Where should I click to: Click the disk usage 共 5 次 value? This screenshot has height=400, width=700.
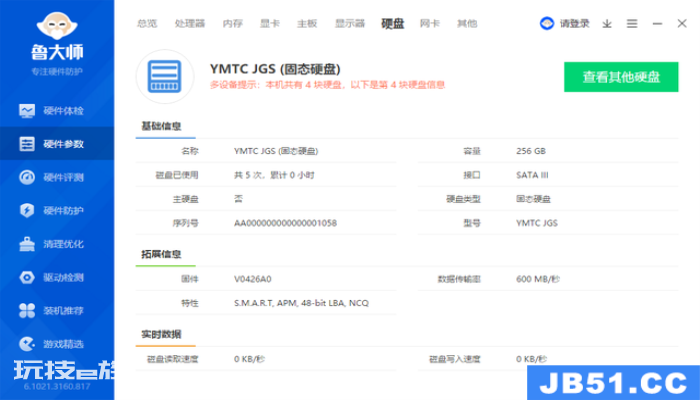pos(274,175)
